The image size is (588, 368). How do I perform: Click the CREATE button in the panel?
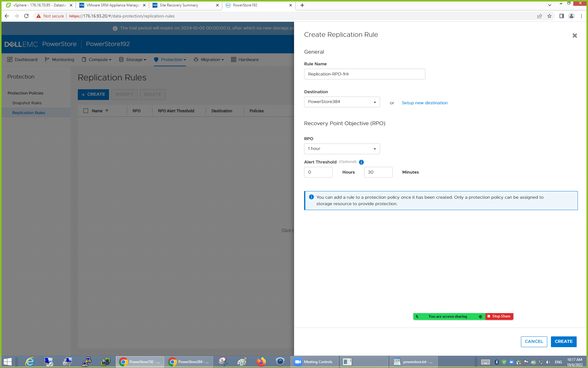[x=563, y=342]
